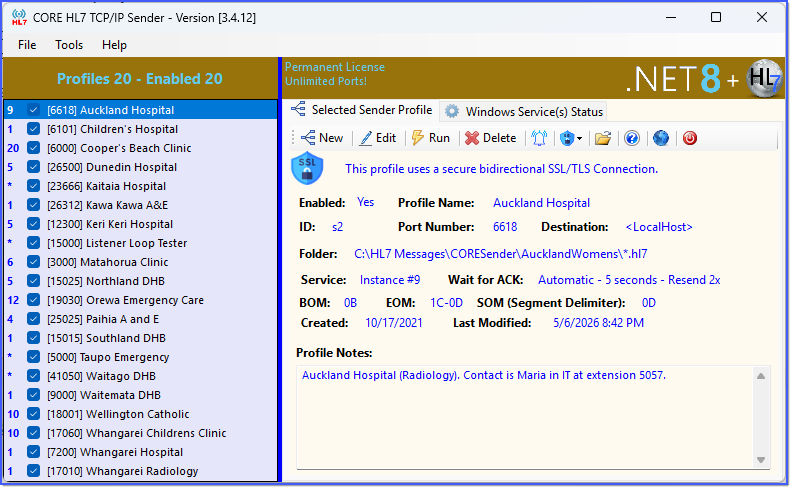Image resolution: width=792 pixels, height=489 pixels.
Task: Click inside the Profile Notes text box
Action: point(525,418)
